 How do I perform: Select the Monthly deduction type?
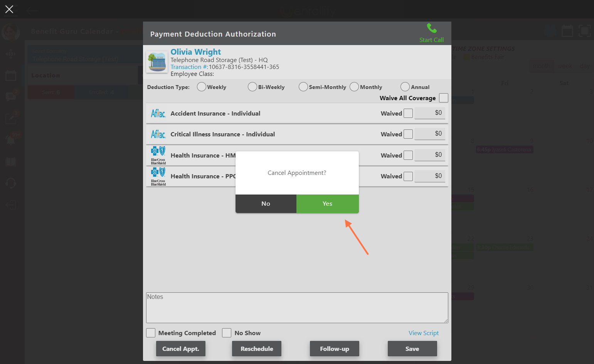click(354, 87)
